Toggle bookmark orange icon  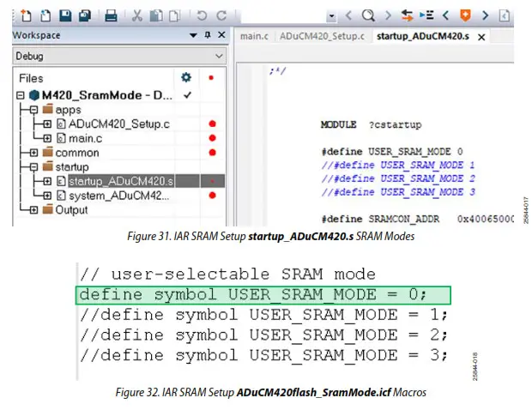click(465, 15)
